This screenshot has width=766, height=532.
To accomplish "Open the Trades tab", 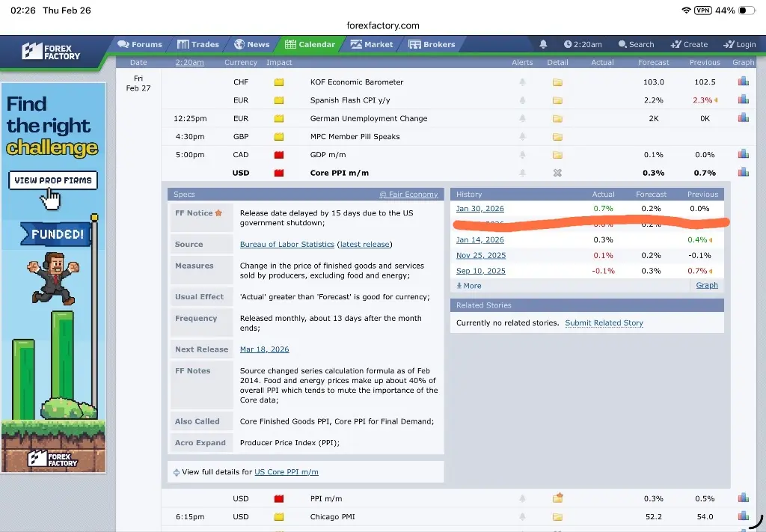I will [x=197, y=44].
